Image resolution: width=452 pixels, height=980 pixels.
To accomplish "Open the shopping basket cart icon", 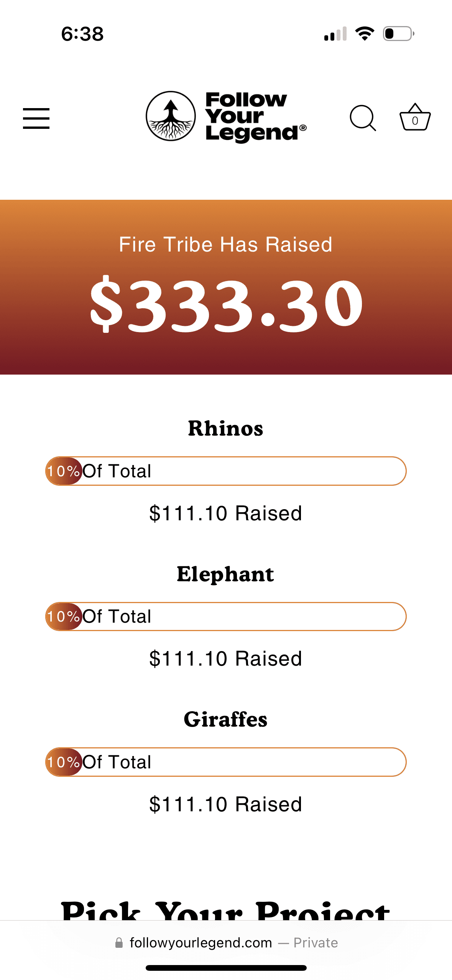I will click(x=415, y=118).
